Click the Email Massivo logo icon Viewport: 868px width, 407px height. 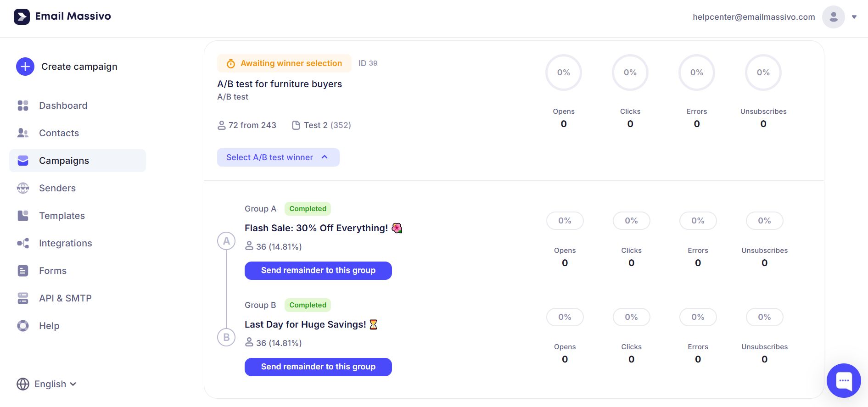(x=22, y=17)
